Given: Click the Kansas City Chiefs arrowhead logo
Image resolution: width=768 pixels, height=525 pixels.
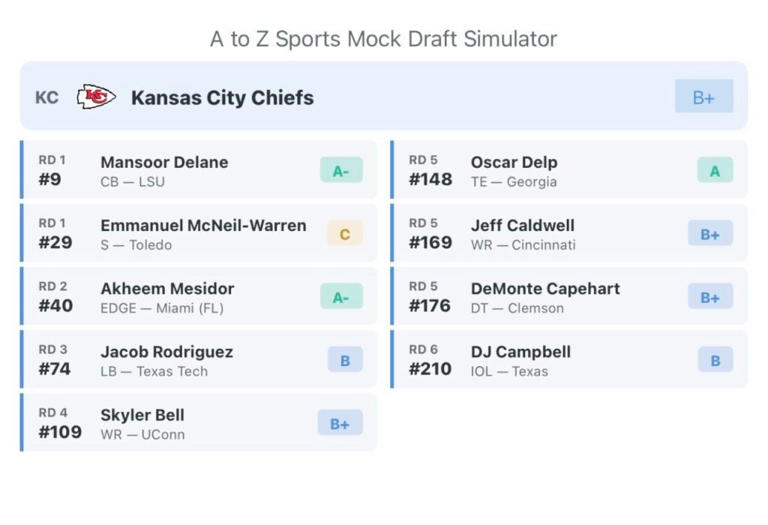Looking at the screenshot, I should [x=97, y=97].
